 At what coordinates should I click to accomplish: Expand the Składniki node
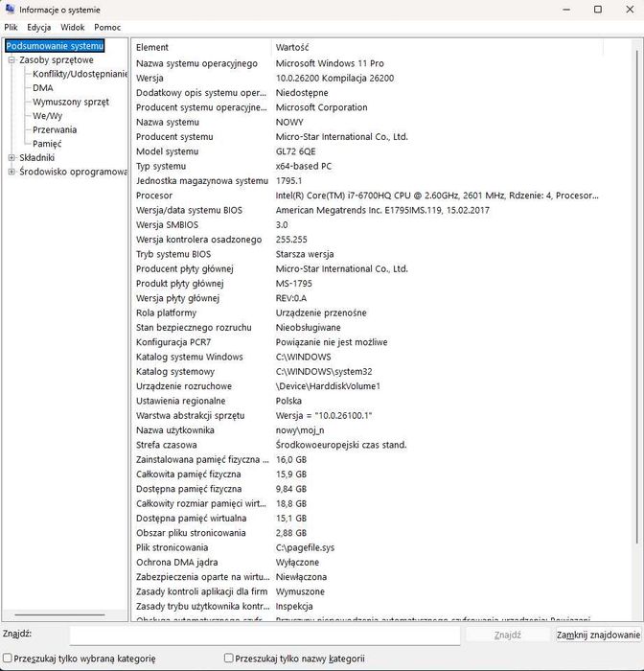pos(11,158)
